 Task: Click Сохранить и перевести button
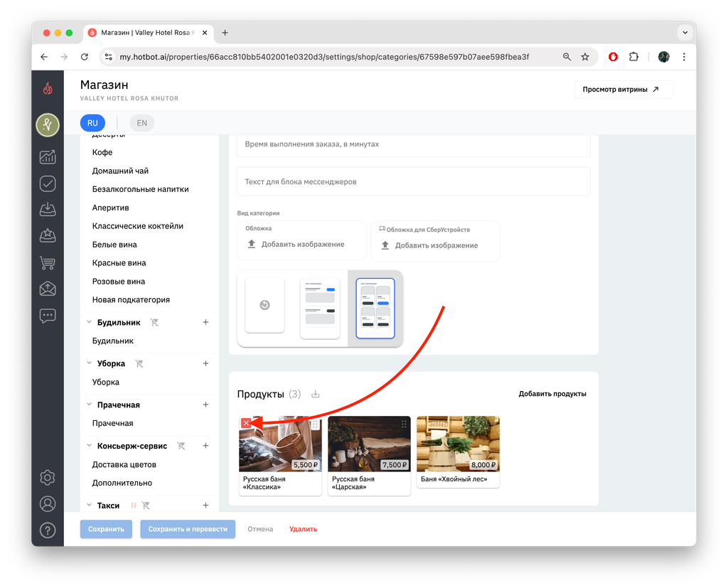[x=188, y=529]
